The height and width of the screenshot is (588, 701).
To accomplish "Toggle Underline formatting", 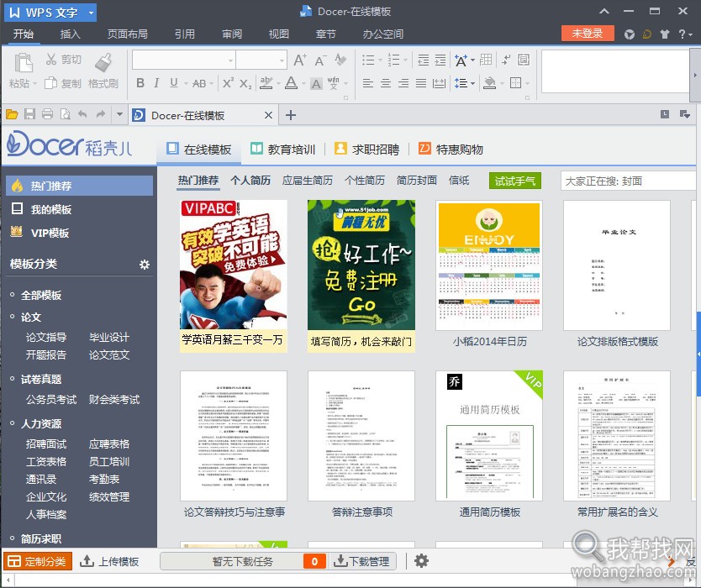I will click(174, 83).
